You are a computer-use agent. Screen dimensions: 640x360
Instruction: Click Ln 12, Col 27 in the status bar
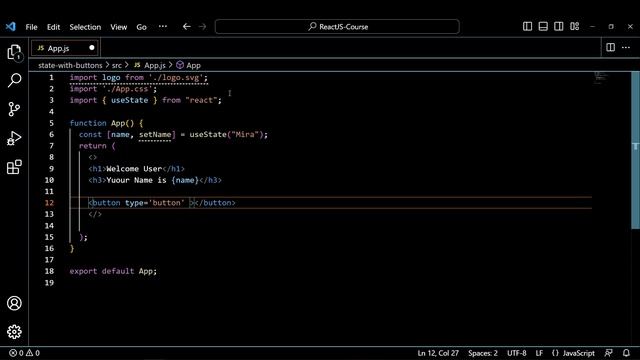[438, 353]
